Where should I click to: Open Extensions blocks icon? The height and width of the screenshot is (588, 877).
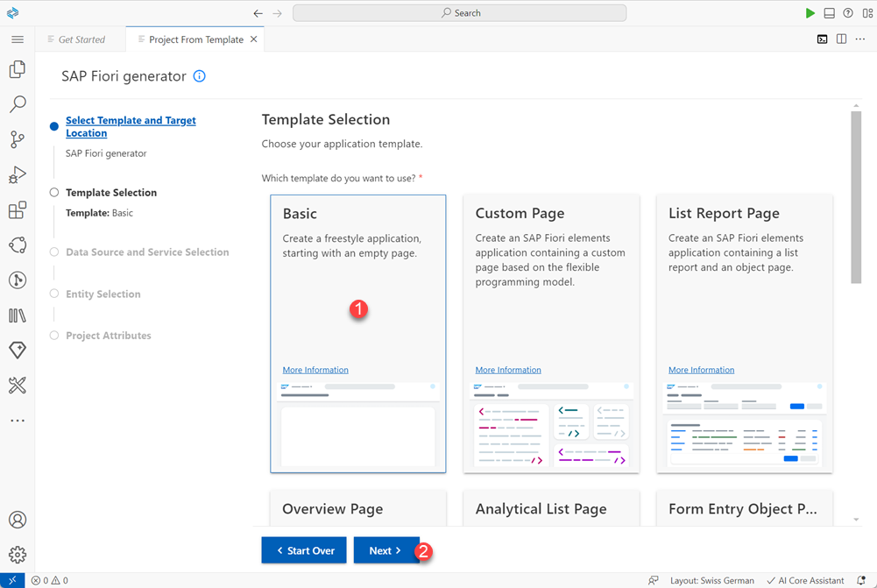(18, 209)
